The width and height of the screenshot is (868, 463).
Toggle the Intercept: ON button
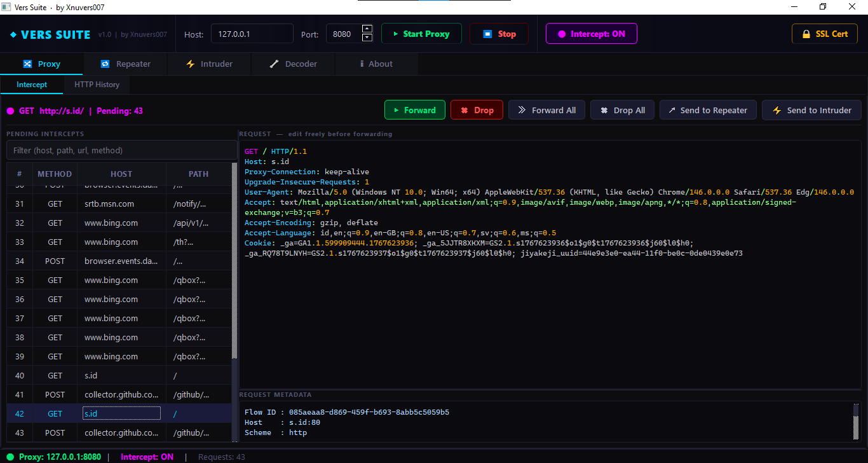click(591, 33)
